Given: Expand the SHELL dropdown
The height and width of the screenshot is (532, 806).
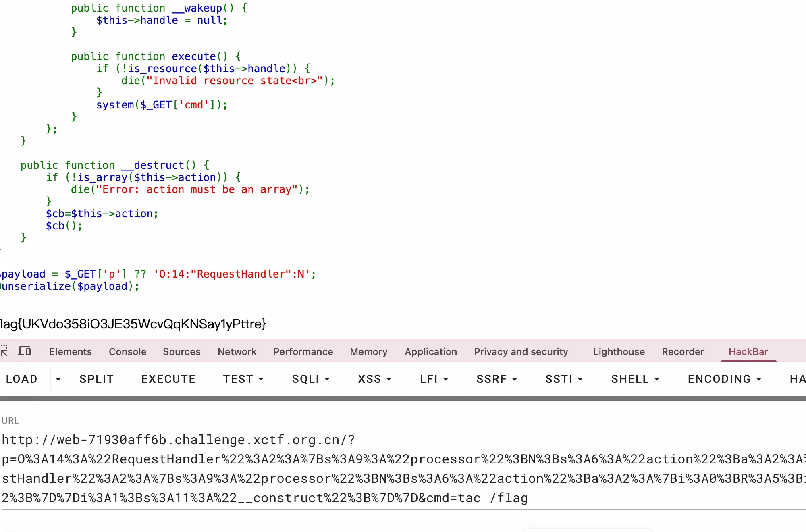Looking at the screenshot, I should (635, 379).
